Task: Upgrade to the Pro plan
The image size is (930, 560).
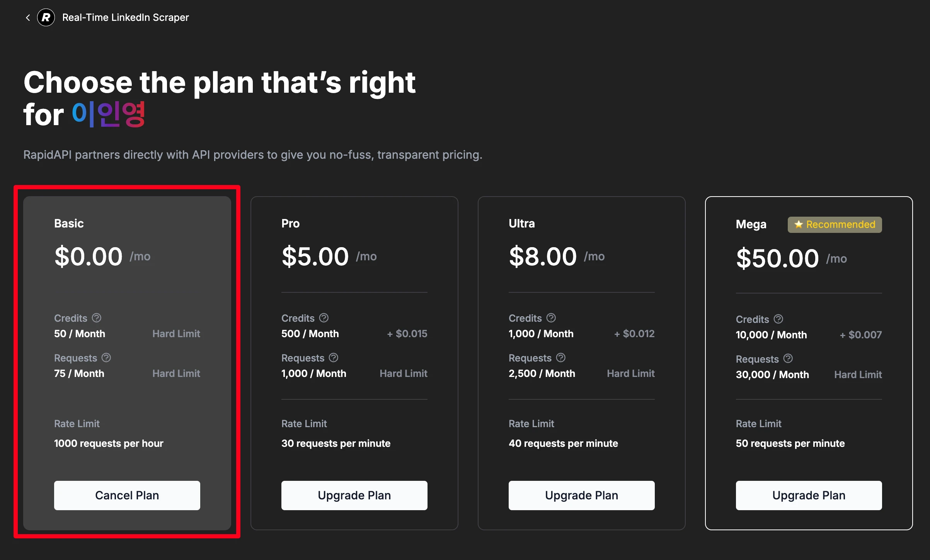Action: pos(354,495)
